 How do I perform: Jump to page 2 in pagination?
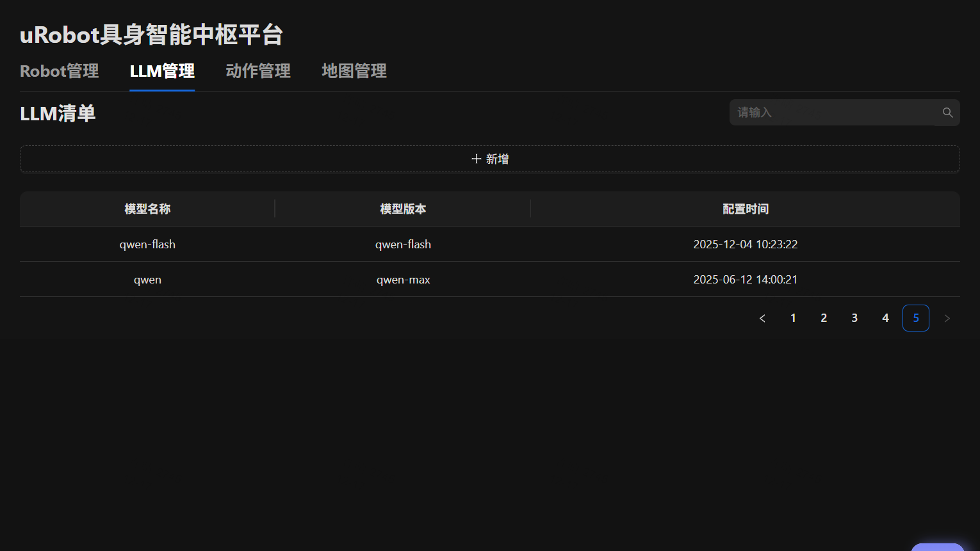tap(824, 318)
